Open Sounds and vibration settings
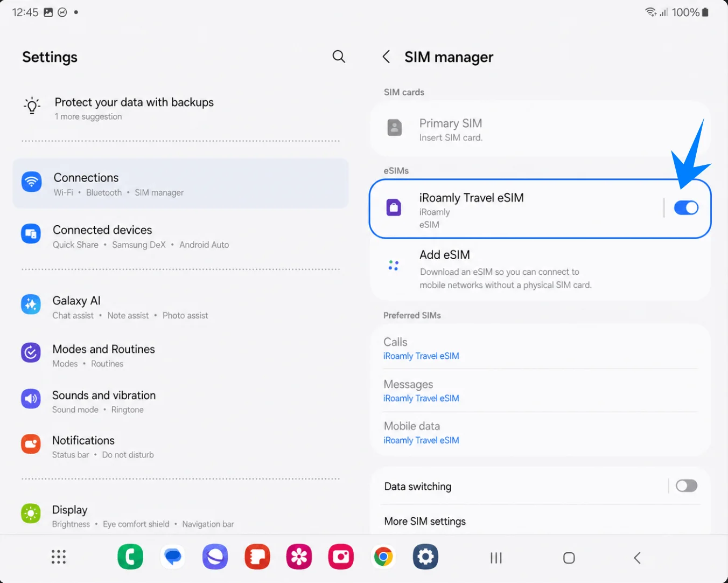This screenshot has height=583, width=728. [180, 401]
